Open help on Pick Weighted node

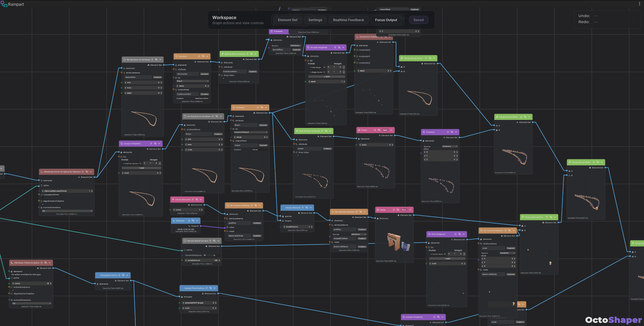click(x=455, y=234)
